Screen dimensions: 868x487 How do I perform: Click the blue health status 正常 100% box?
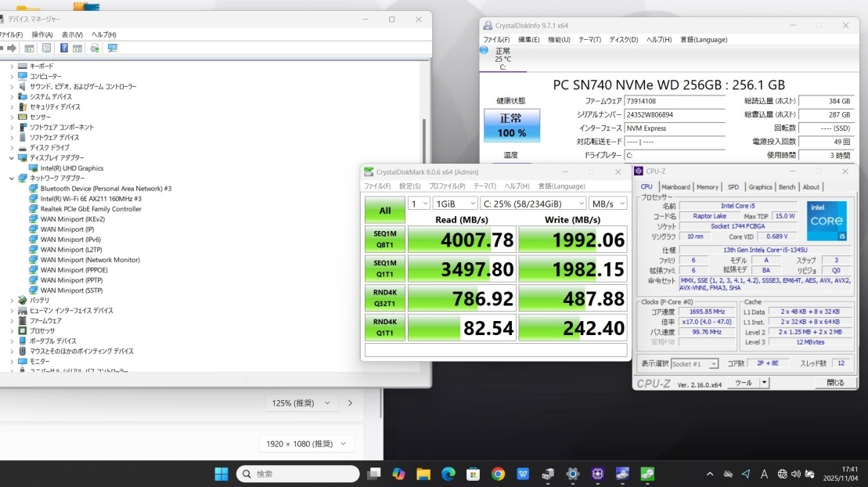pos(512,126)
